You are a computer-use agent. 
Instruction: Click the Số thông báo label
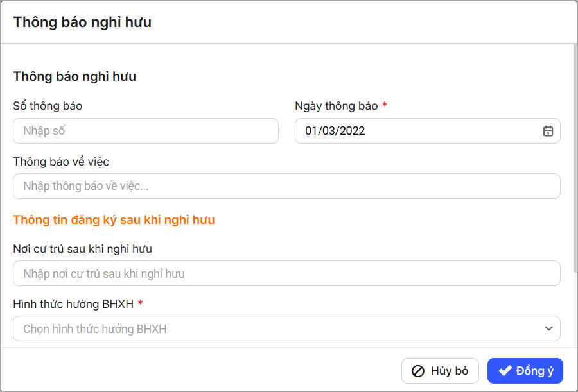coord(48,106)
